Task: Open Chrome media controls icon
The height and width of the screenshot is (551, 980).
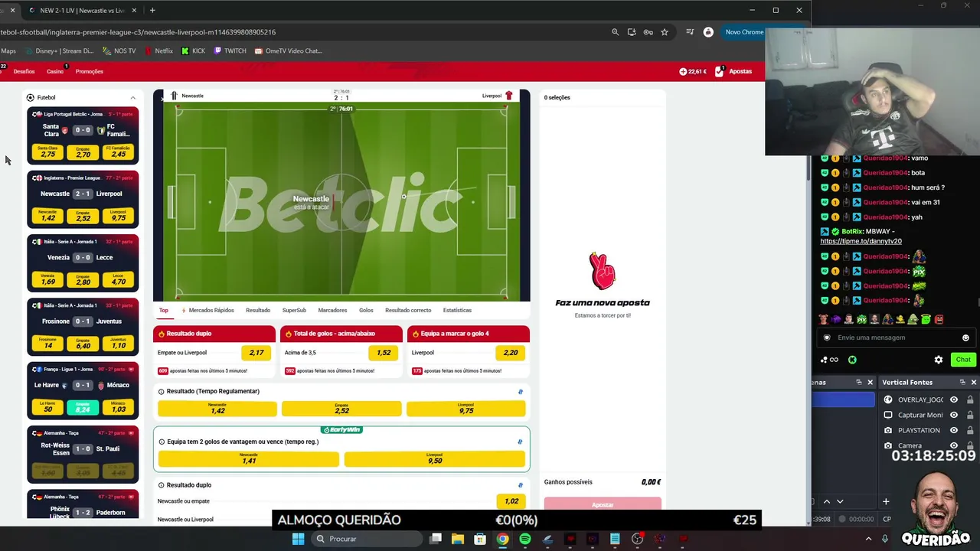Action: tap(690, 32)
